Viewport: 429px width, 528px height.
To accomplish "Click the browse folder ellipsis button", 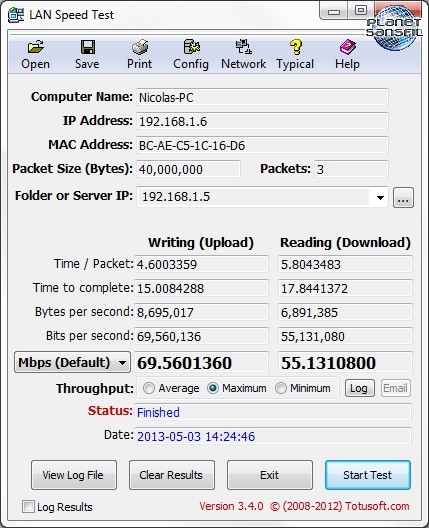I will [x=403, y=198].
